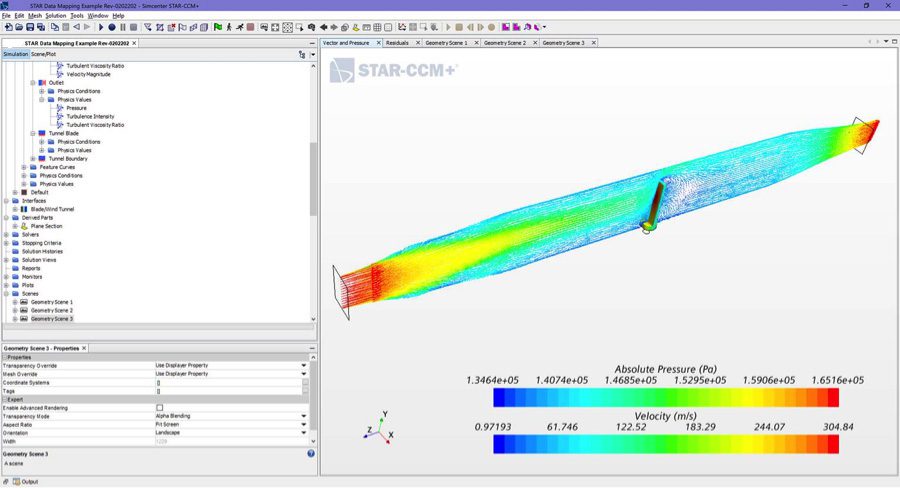The image size is (900, 488).
Task: Click the New Simulation toolbar icon
Action: tap(9, 27)
